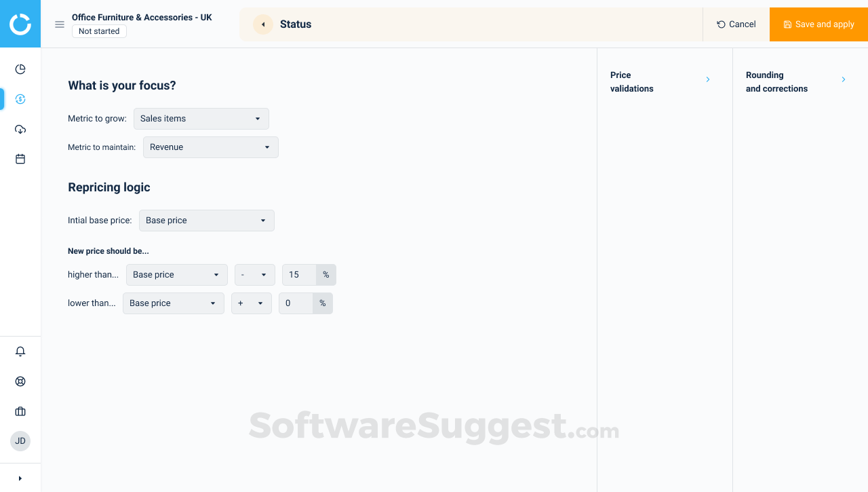Click the JD user avatar
Image resolution: width=868 pixels, height=492 pixels.
[x=20, y=440]
